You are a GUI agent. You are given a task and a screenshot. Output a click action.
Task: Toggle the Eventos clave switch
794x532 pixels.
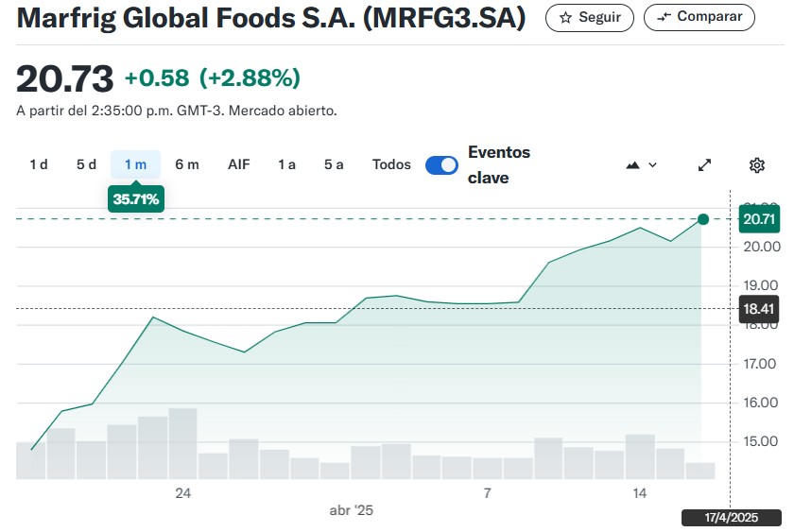[x=441, y=165]
